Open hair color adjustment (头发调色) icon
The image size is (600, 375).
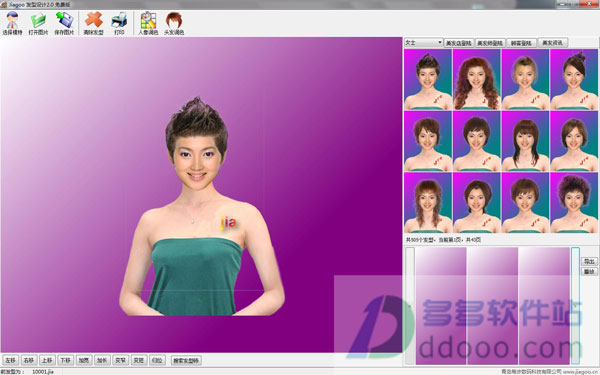(x=174, y=23)
